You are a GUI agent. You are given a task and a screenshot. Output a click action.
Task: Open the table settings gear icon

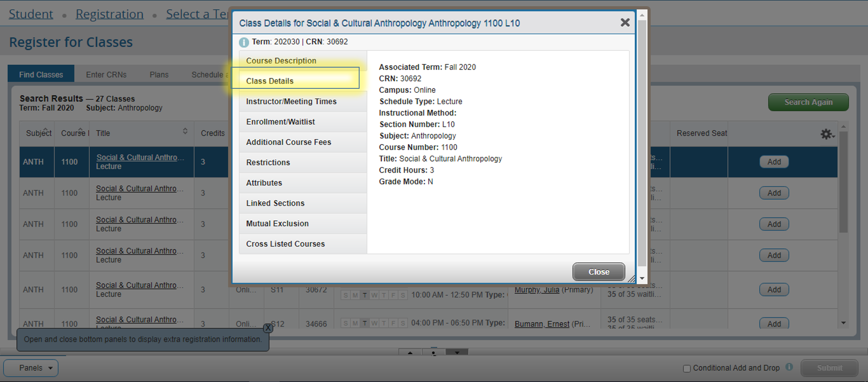826,134
